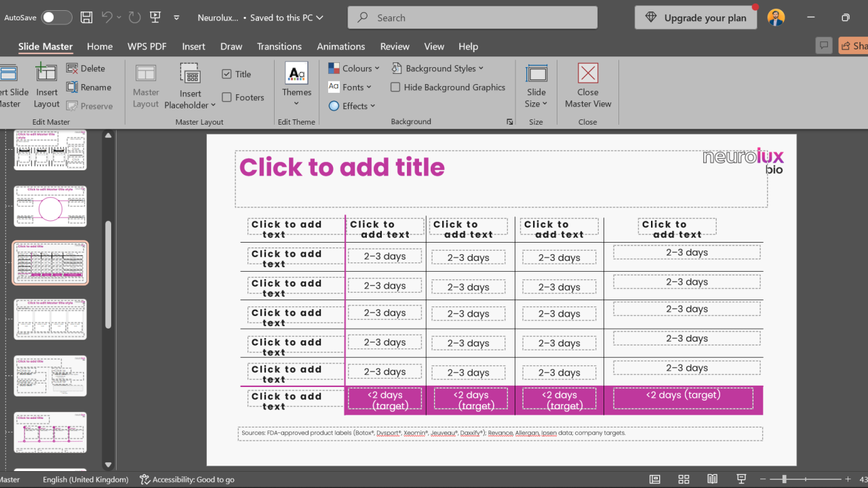Open the WPS PDF tab
The height and width of the screenshot is (488, 868).
[x=146, y=46]
